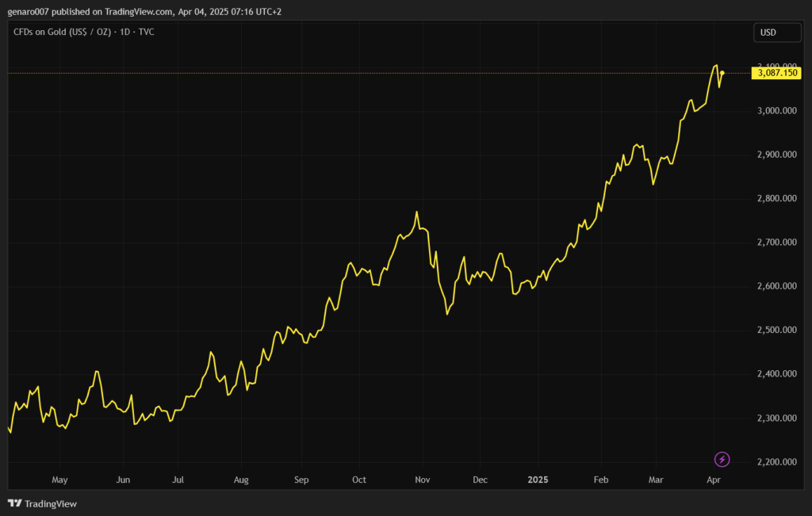Image resolution: width=812 pixels, height=516 pixels.
Task: Click the Mar time axis label
Action: pos(656,480)
